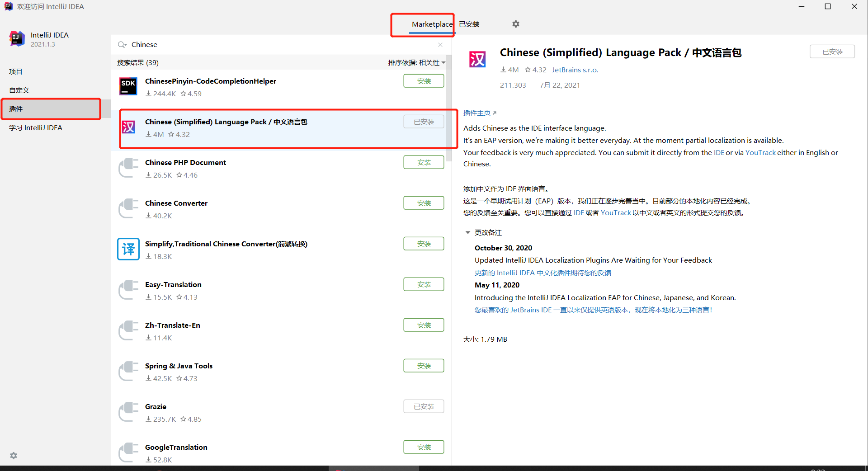The height and width of the screenshot is (471, 868).
Task: Click the October 30, 2020 heading
Action: tap(503, 248)
